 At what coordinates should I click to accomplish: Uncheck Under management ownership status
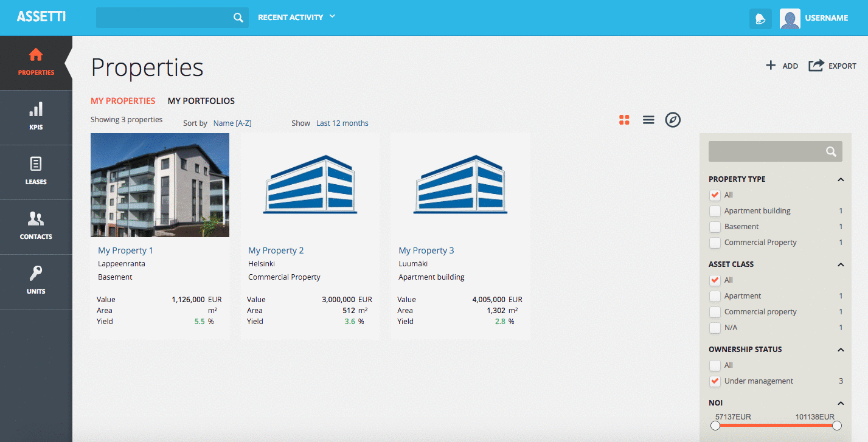pos(715,381)
